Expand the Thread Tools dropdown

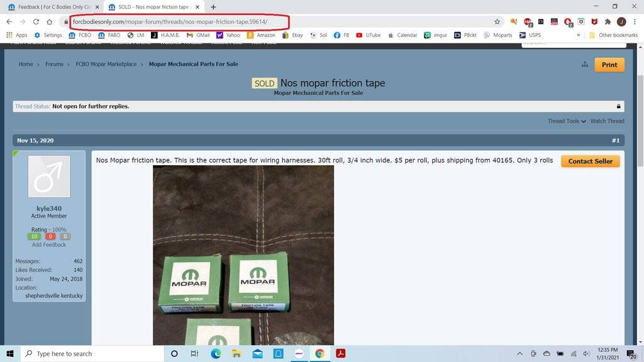566,121
